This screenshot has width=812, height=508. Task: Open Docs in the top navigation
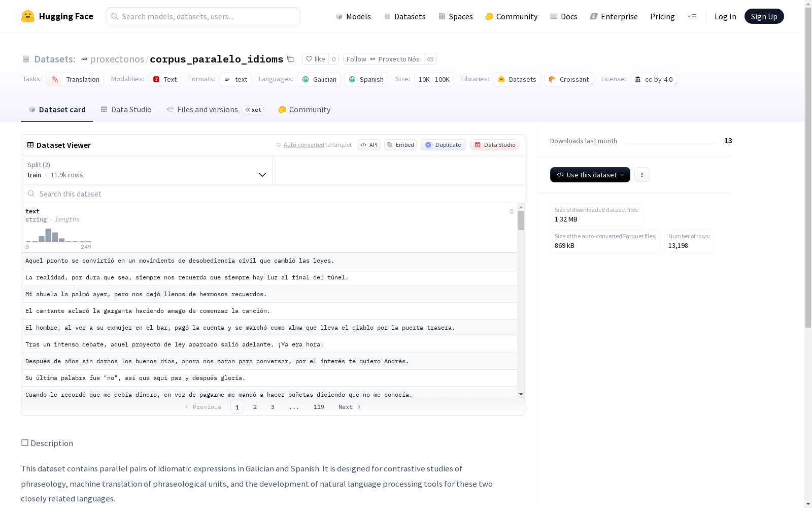pyautogui.click(x=564, y=16)
